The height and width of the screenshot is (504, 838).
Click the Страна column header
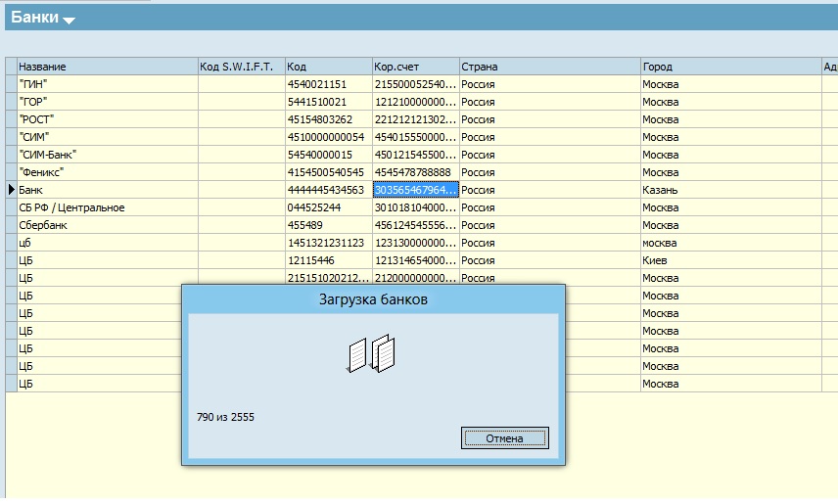(x=550, y=67)
